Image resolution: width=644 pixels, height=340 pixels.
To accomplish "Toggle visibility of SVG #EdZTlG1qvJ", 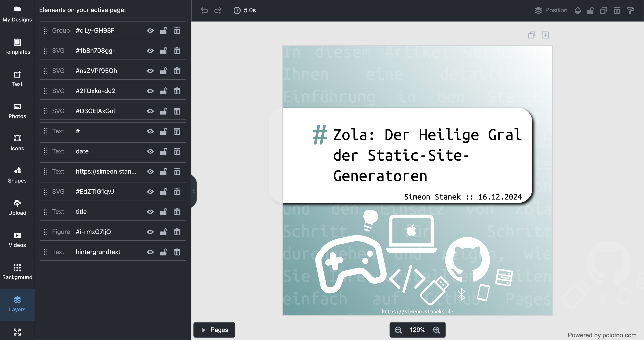I will [x=150, y=191].
